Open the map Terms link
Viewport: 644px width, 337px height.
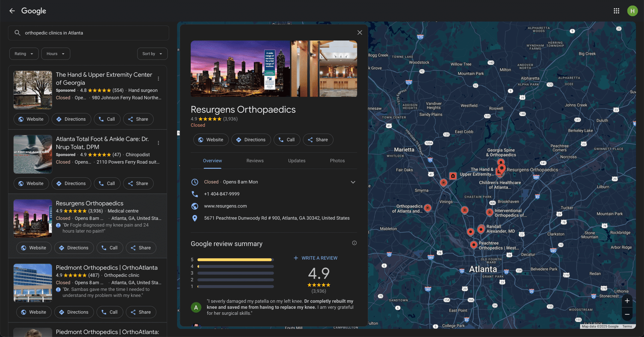click(627, 327)
